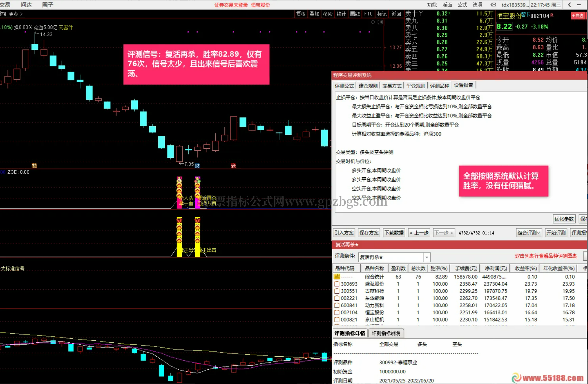Screen dimensions: 588x384
Task: Open the 公式 menu
Action: point(462,5)
